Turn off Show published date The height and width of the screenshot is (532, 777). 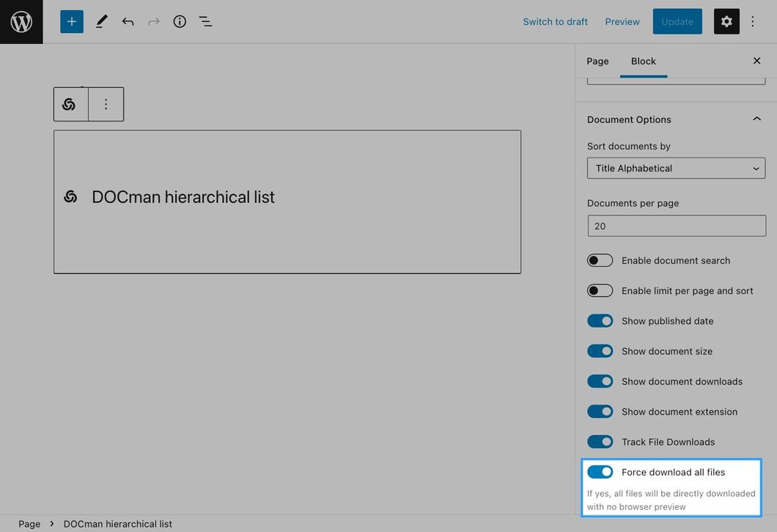click(600, 321)
